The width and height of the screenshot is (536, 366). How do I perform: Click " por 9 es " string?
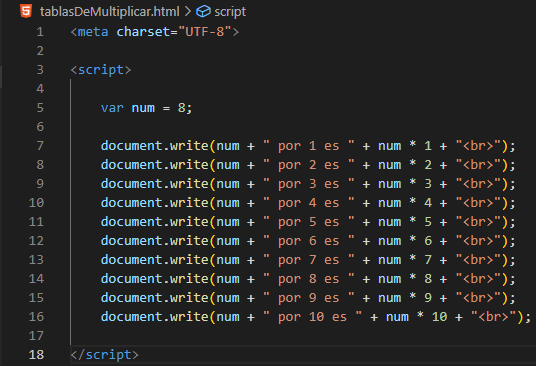309,298
